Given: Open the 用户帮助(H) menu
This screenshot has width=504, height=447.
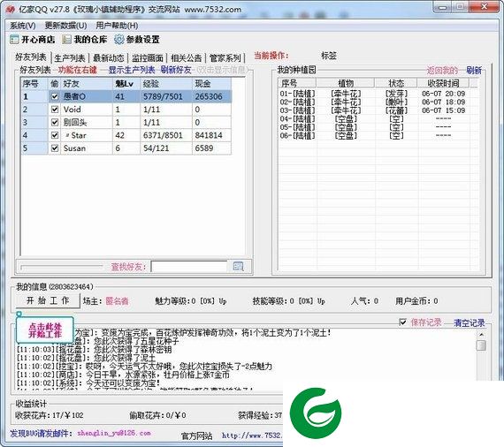Looking at the screenshot, I should pyautogui.click(x=117, y=26).
